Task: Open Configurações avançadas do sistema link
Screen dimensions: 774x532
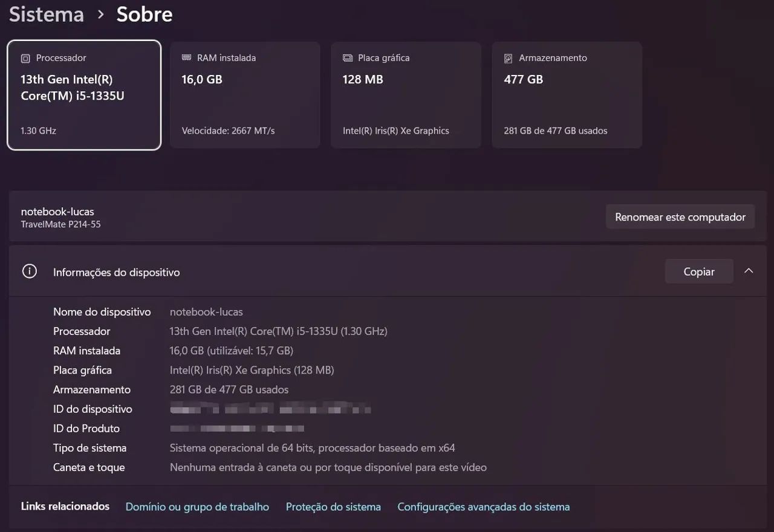Action: 484,507
